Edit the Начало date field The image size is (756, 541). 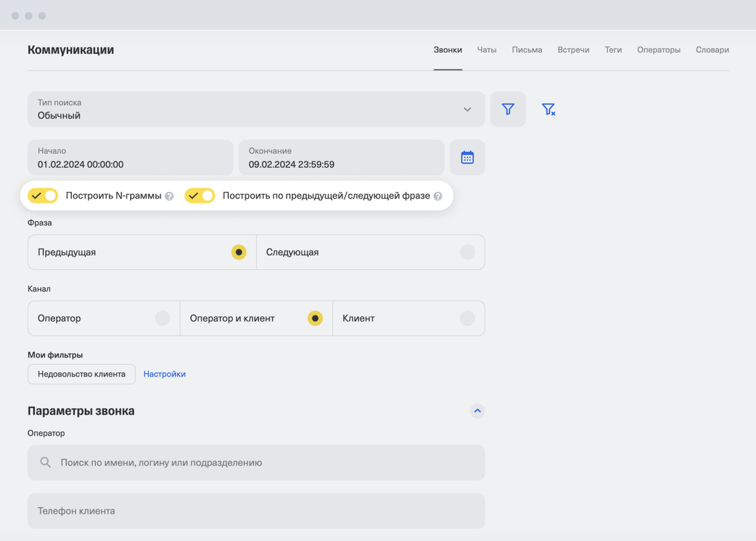[130, 158]
